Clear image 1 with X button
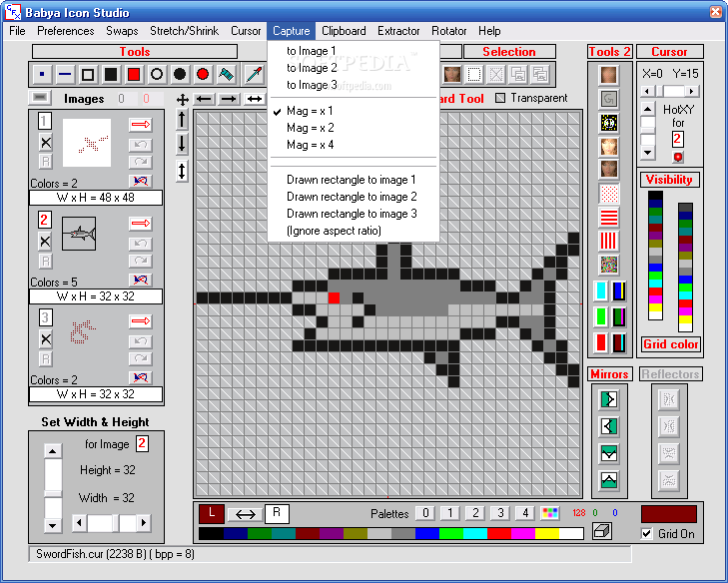The height and width of the screenshot is (583, 728). coord(46,143)
